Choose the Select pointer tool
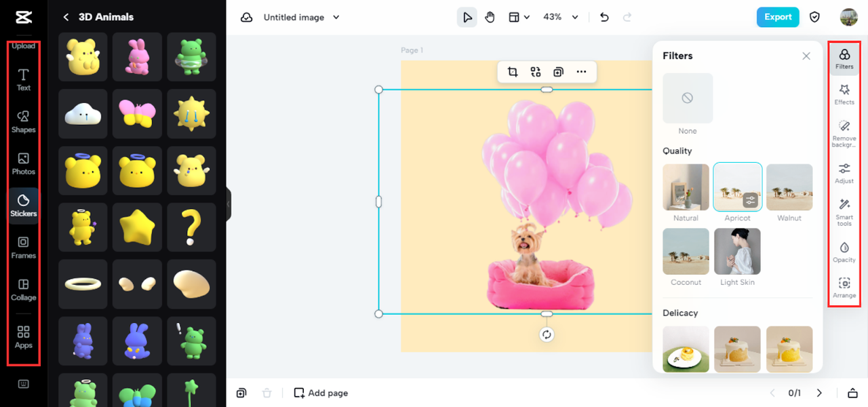 [467, 17]
